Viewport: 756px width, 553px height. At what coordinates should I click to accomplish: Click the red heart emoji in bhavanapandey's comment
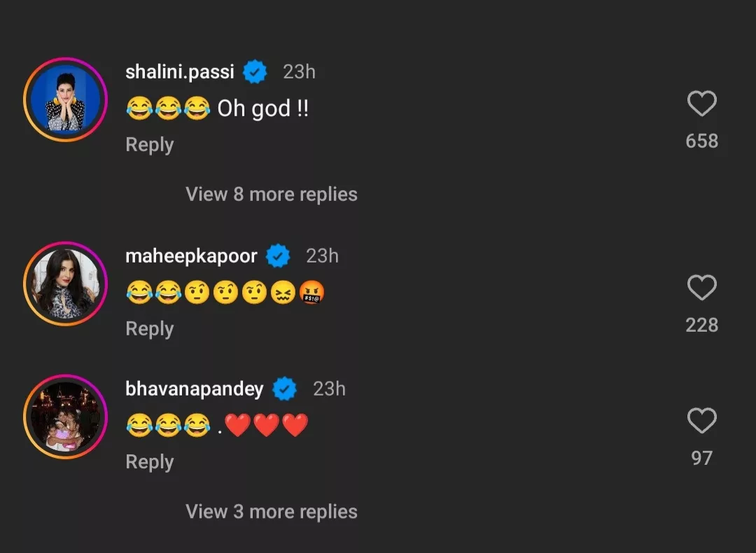coord(238,425)
